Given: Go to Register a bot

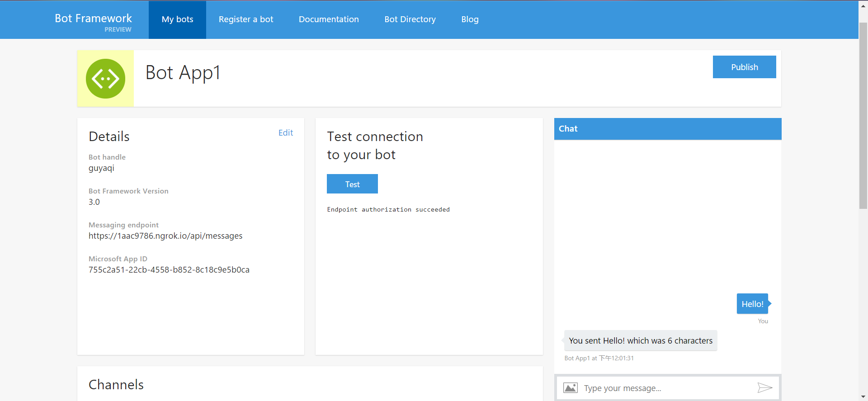Looking at the screenshot, I should (246, 19).
